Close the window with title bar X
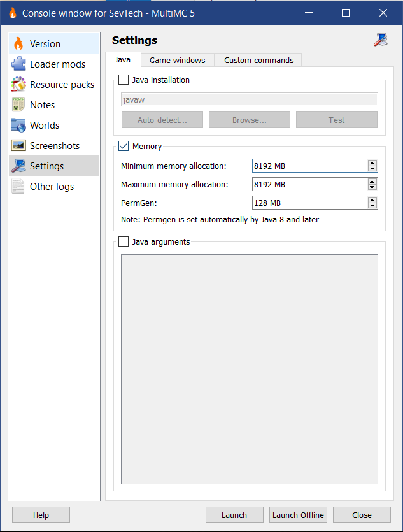The width and height of the screenshot is (403, 532). coord(383,13)
